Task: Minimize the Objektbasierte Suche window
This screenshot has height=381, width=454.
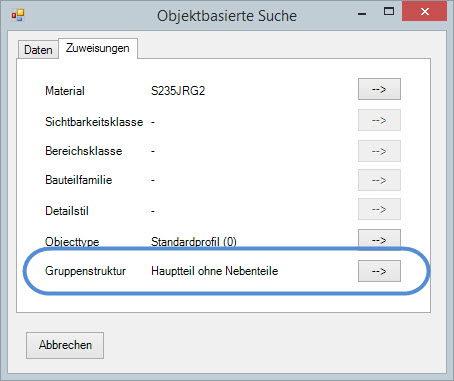Action: click(362, 14)
